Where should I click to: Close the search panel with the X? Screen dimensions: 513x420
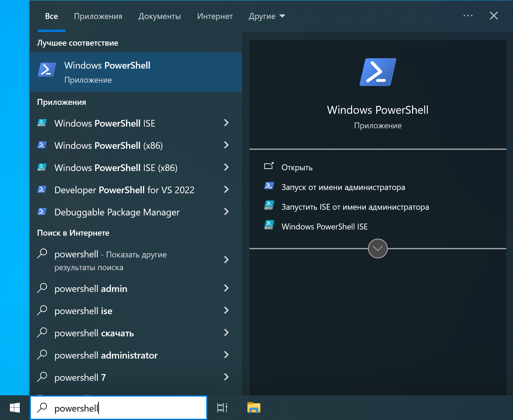(494, 16)
